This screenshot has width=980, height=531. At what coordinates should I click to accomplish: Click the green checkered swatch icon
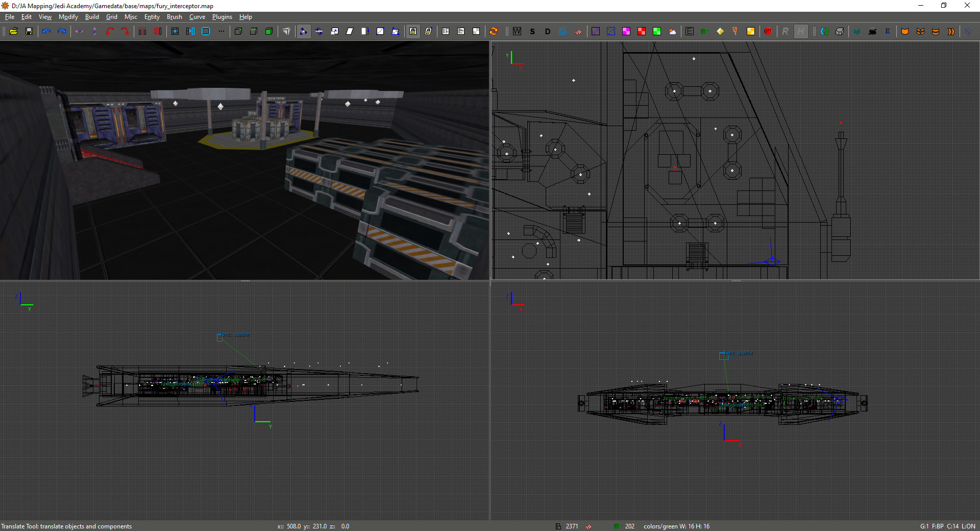click(x=657, y=31)
